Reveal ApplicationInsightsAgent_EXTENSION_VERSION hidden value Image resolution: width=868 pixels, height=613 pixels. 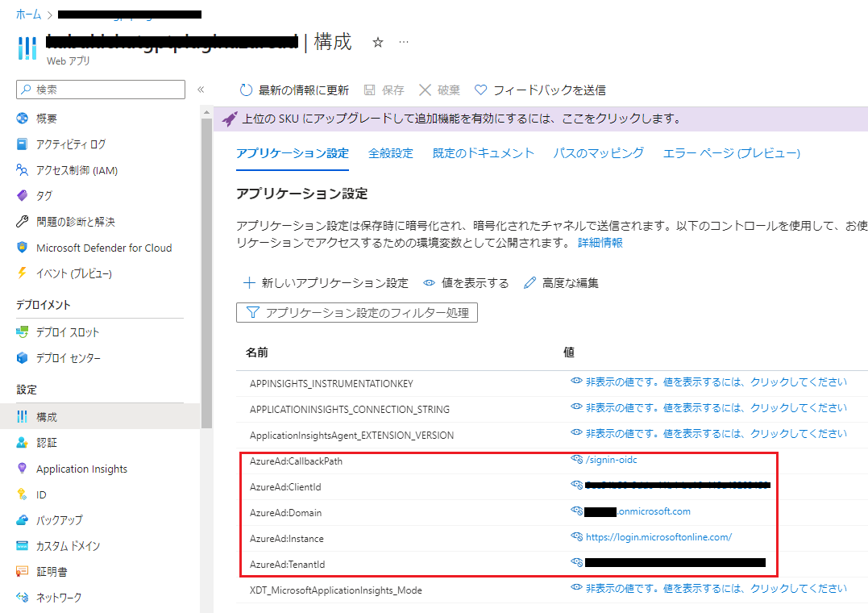tap(708, 433)
